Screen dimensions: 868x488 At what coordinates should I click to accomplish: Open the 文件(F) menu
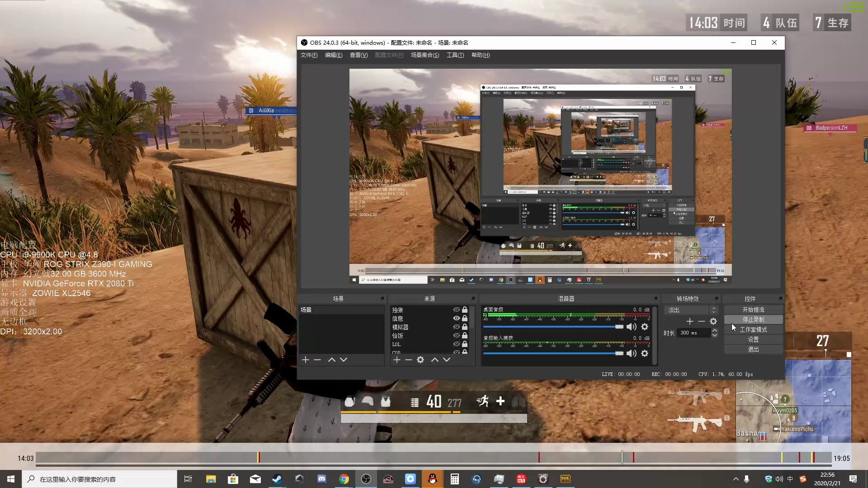[309, 55]
